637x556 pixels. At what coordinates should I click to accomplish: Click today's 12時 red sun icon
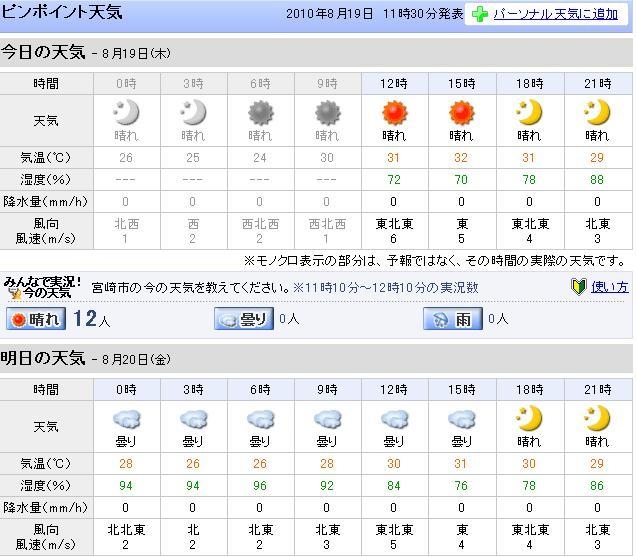click(x=394, y=112)
